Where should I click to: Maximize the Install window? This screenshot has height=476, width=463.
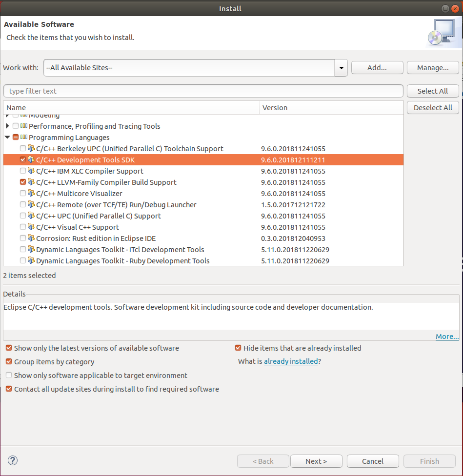(445, 9)
